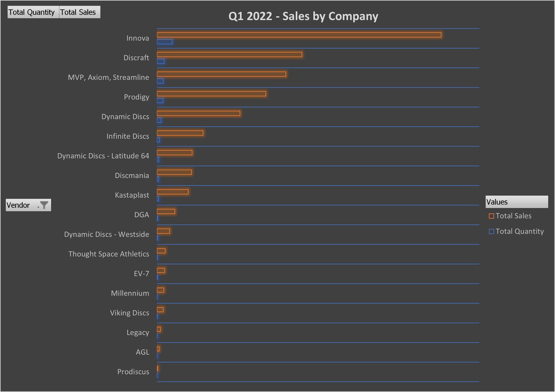The width and height of the screenshot is (555, 392).
Task: Click the Prodiscus category label
Action: [x=133, y=372]
